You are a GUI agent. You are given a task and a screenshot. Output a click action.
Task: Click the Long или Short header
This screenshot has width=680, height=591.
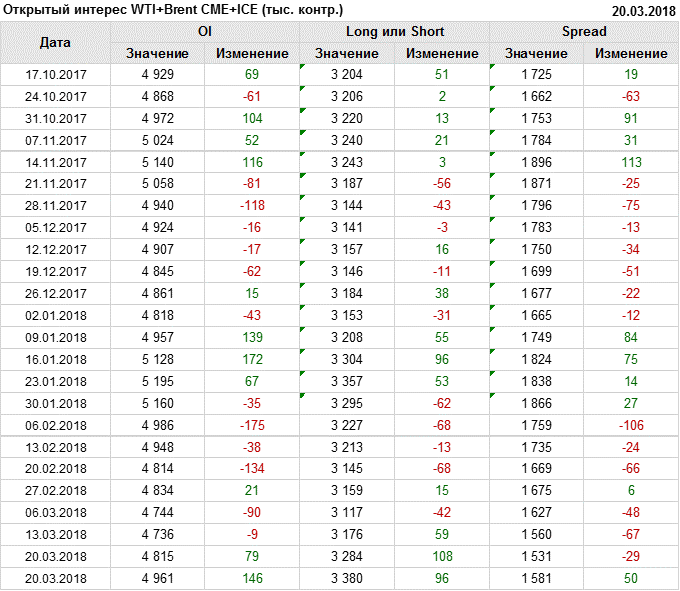pyautogui.click(x=394, y=32)
